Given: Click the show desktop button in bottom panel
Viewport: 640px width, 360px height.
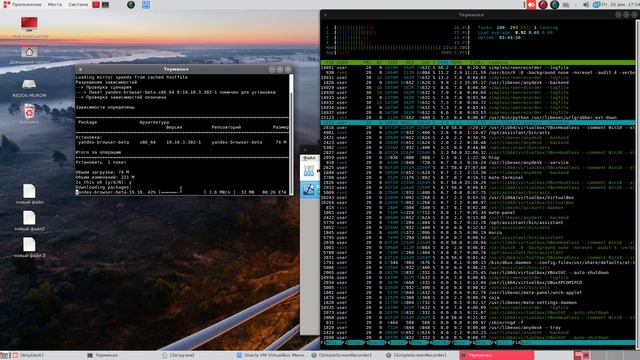Looking at the screenshot, I should 4,356.
